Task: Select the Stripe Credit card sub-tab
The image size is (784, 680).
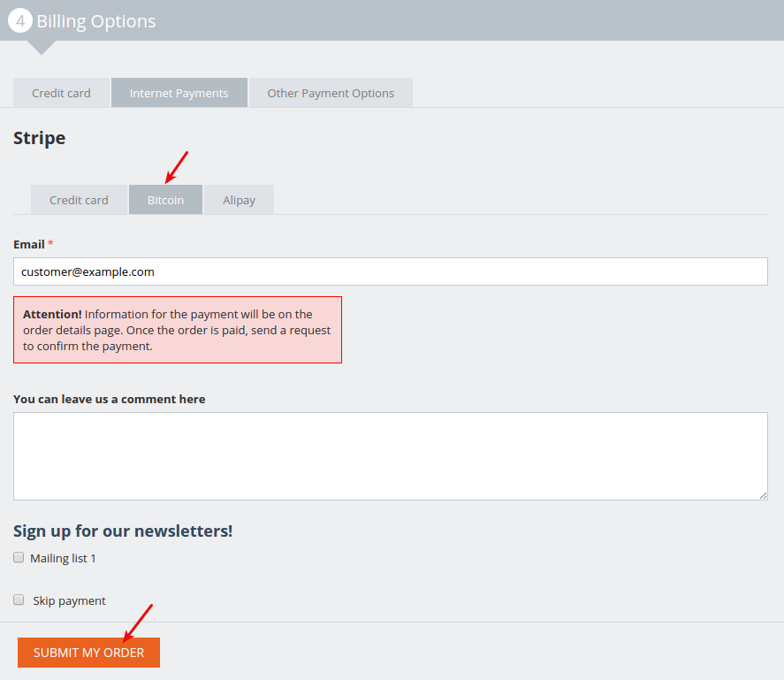Action: (x=79, y=200)
